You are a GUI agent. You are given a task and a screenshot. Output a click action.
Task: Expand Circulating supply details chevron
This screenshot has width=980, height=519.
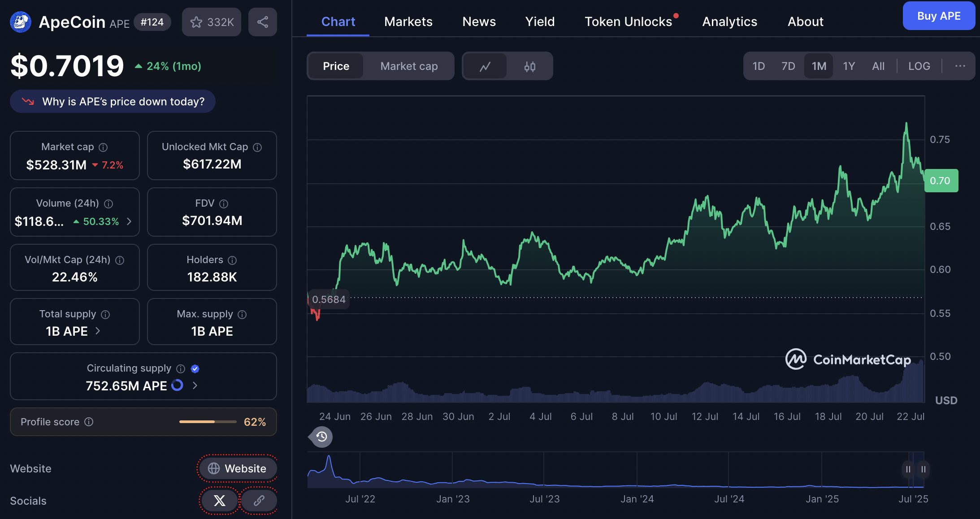tap(195, 385)
